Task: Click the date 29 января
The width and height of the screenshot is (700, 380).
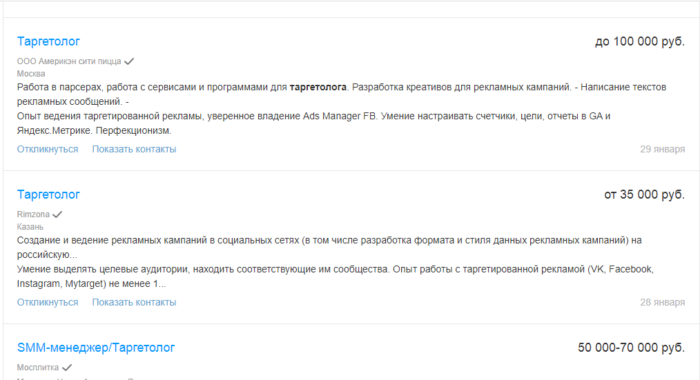Action: click(662, 149)
